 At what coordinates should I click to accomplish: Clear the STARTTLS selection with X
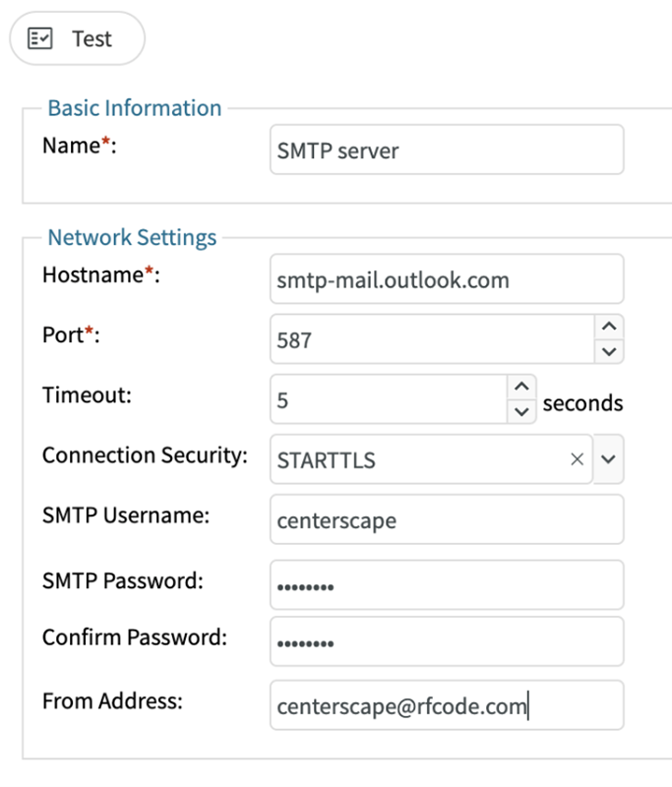[578, 459]
